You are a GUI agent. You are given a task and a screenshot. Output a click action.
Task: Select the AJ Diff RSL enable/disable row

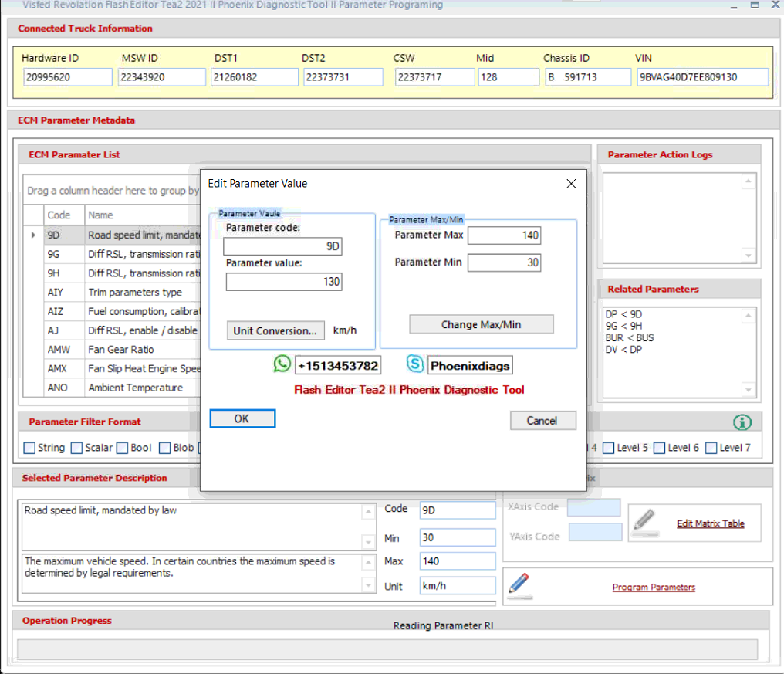(112, 330)
